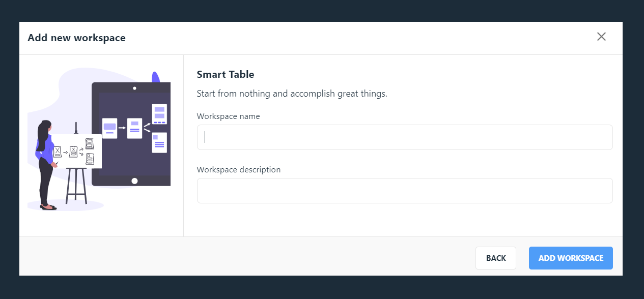Viewport: 644px width, 299px height.
Task: Click the middle flowchart box on tablet
Action: 134,128
